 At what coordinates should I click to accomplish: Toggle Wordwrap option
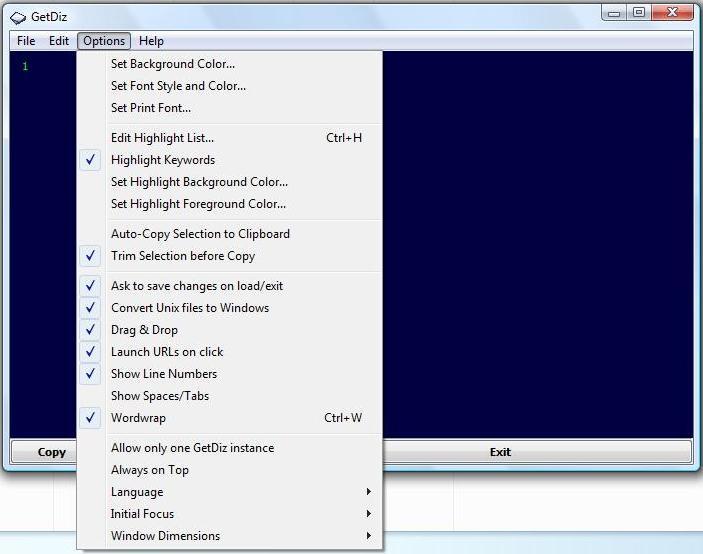[230, 417]
